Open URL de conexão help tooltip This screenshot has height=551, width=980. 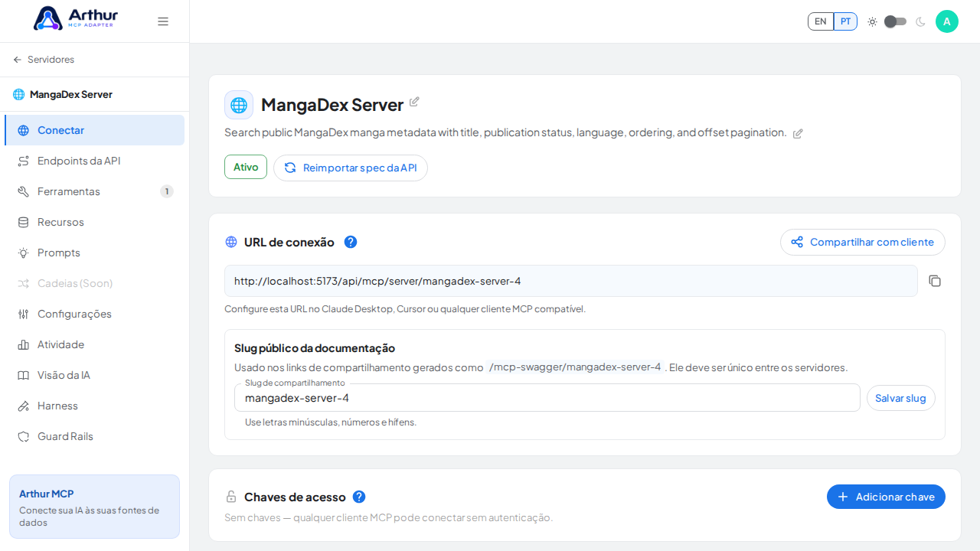(351, 242)
